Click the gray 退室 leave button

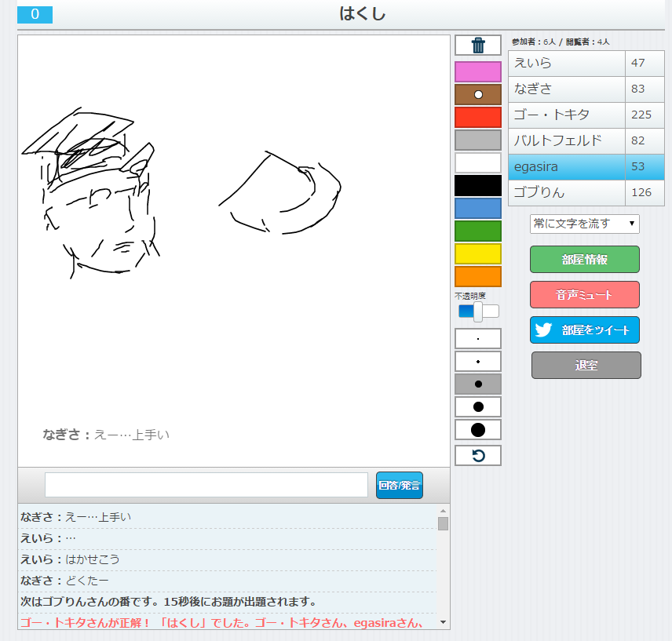click(586, 366)
